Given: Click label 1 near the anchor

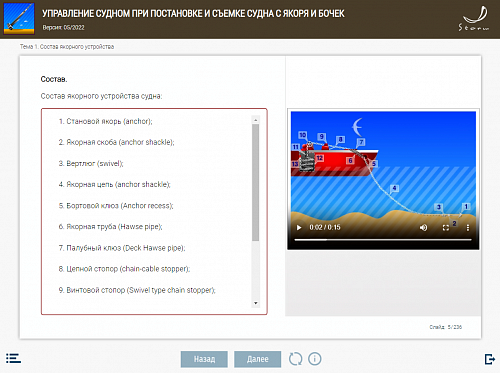Looking at the screenshot, I should coord(466,207).
